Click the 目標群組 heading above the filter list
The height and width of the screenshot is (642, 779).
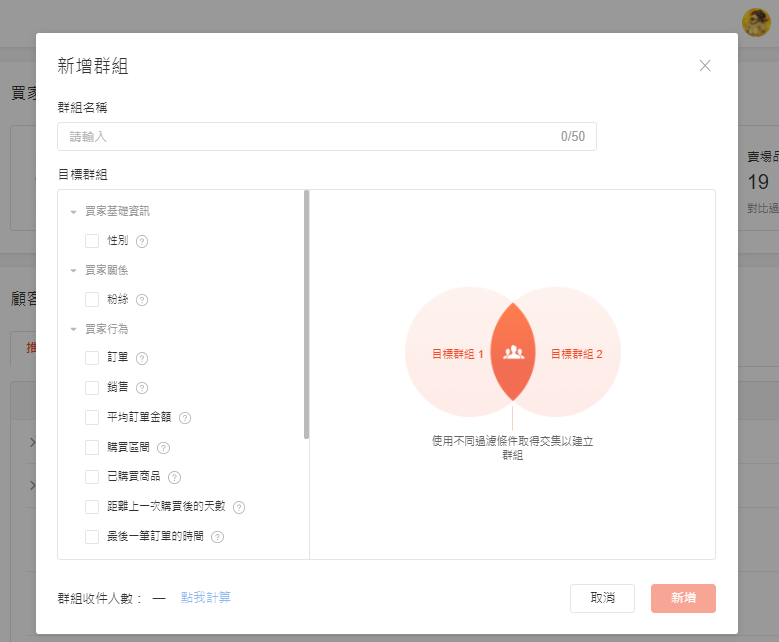tap(82, 174)
